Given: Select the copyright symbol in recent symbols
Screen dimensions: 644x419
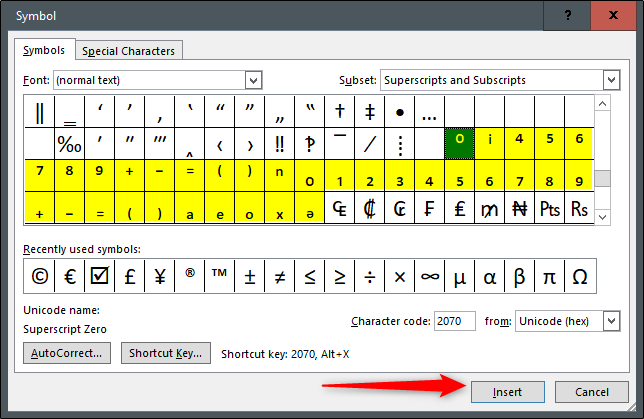Looking at the screenshot, I should coord(40,276).
